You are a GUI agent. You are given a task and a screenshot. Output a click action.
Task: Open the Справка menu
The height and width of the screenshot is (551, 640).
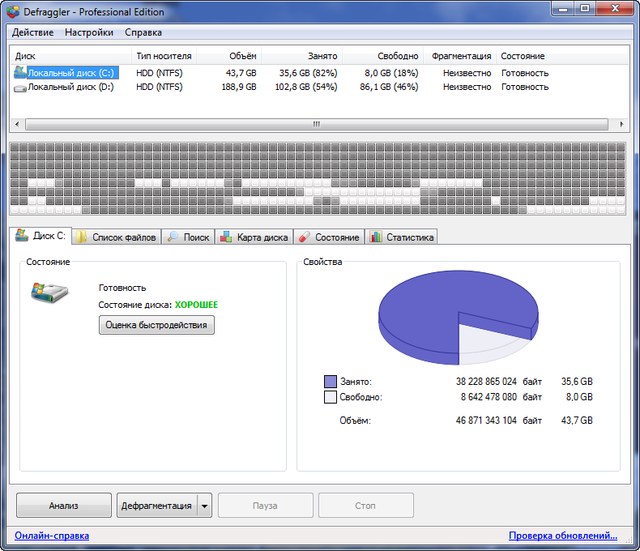pos(143,32)
